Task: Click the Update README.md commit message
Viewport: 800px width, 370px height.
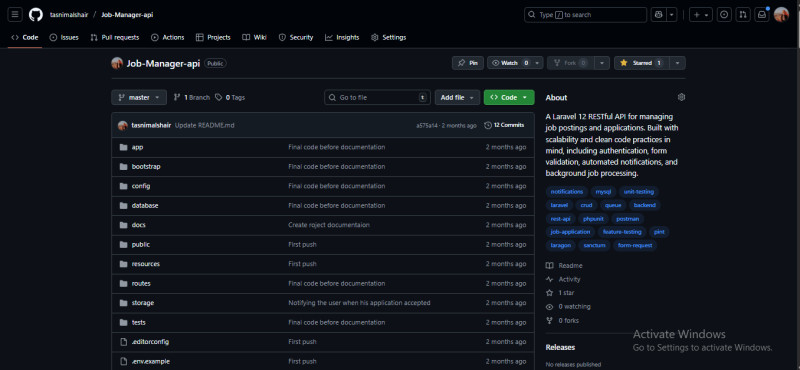Action: point(205,126)
